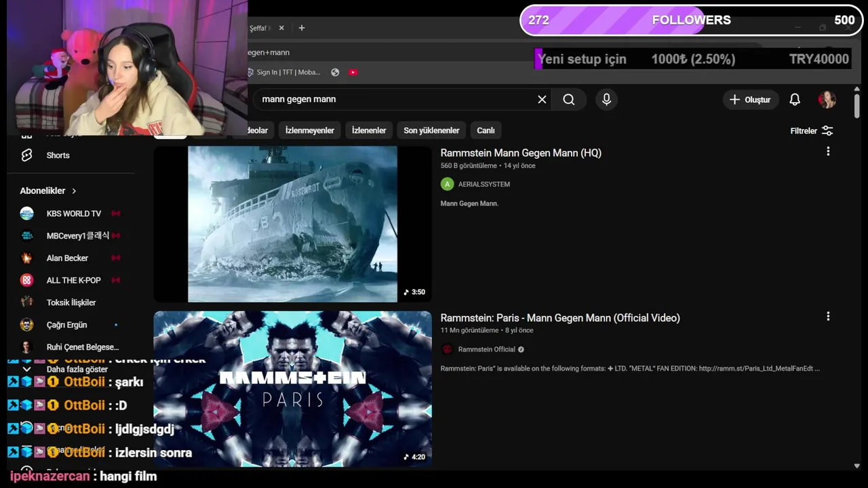Play the Rammstein Paris thumbnail

click(292, 389)
